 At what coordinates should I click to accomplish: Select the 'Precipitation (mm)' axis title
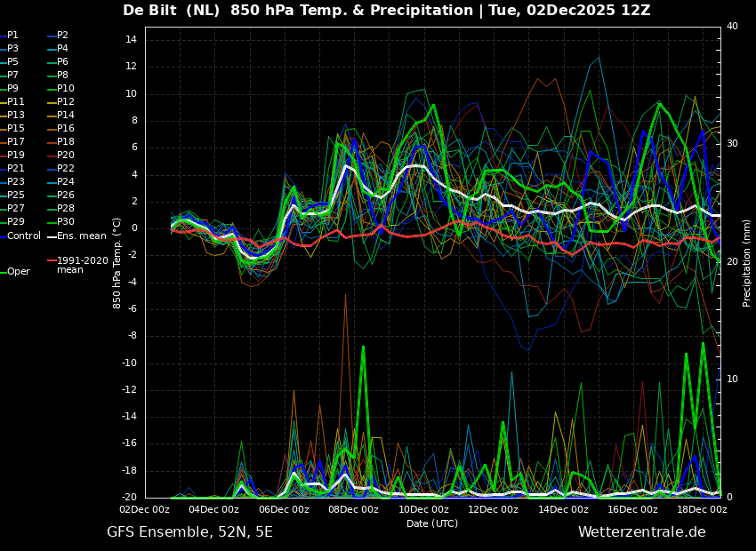pyautogui.click(x=747, y=263)
